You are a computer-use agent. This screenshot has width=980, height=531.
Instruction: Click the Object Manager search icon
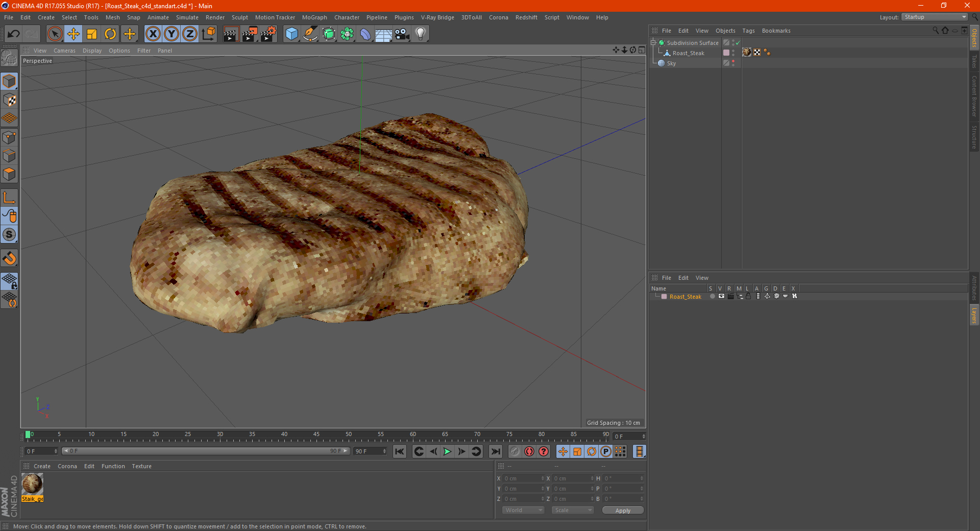coord(936,31)
